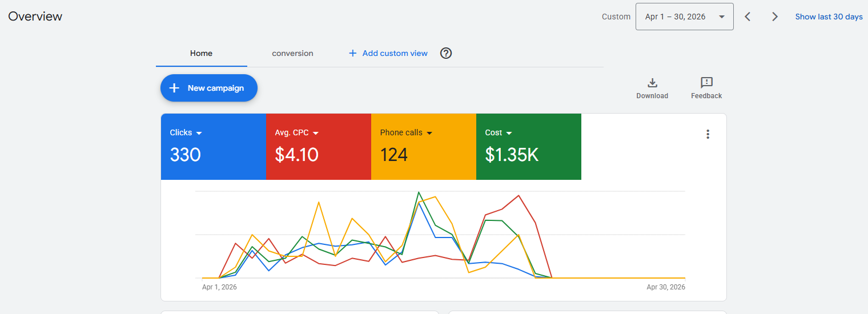Expand the Clicks metric dropdown
868x314 pixels.
click(x=199, y=133)
